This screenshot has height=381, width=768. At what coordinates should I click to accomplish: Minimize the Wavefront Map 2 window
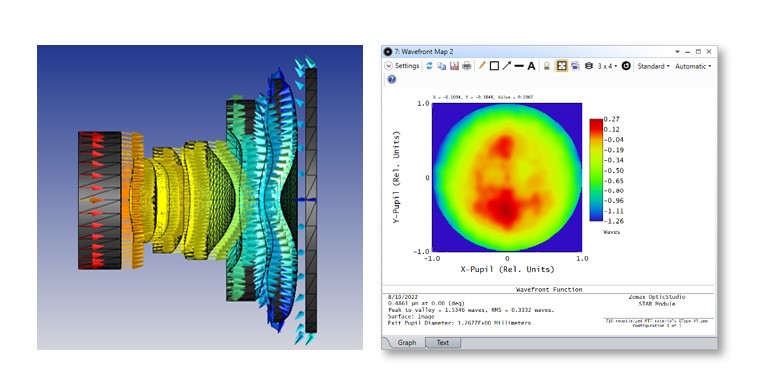point(688,51)
